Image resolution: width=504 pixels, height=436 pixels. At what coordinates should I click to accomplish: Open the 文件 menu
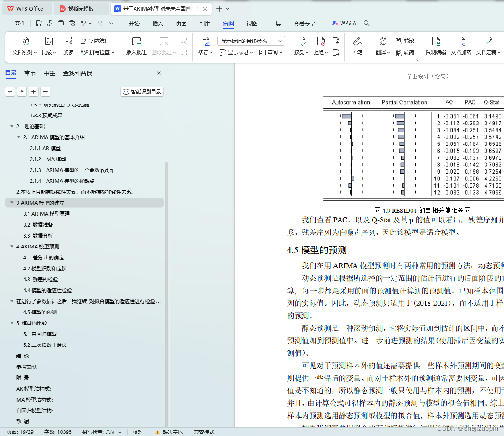17,23
